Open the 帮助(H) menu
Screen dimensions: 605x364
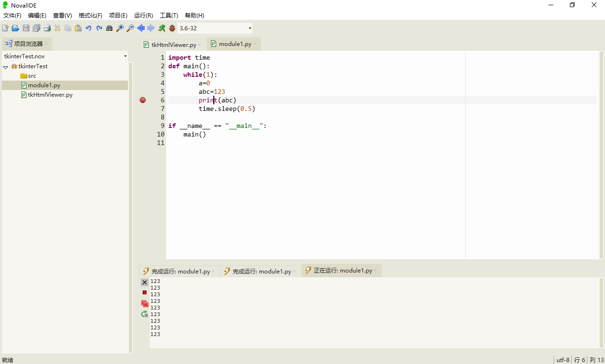coord(194,16)
